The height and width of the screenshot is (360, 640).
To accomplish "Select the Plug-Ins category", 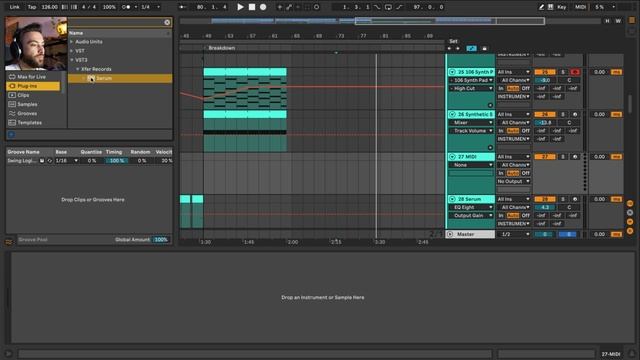I will click(x=33, y=86).
